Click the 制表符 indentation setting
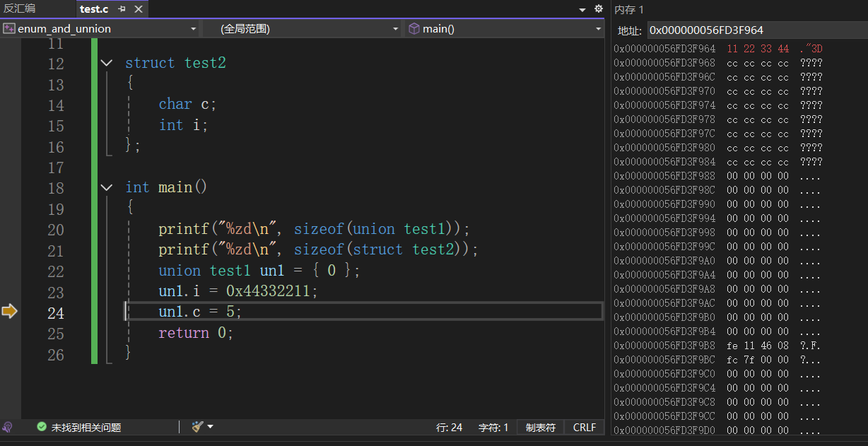Viewport: 868px width, 446px height. (x=541, y=428)
